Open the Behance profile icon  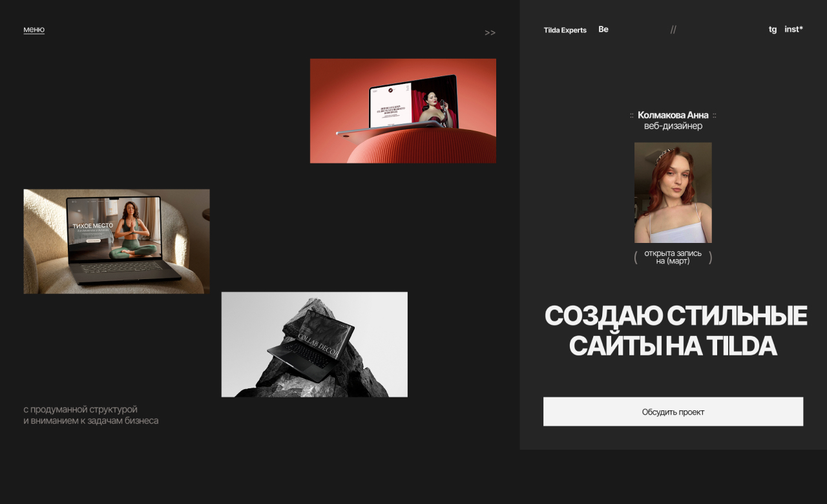603,29
